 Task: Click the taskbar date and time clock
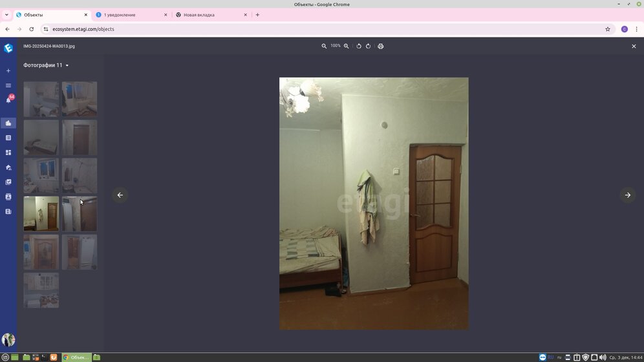[626, 357]
